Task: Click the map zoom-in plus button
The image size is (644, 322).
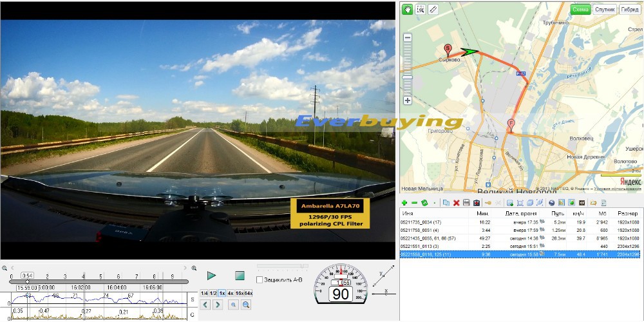Action: pos(407,100)
